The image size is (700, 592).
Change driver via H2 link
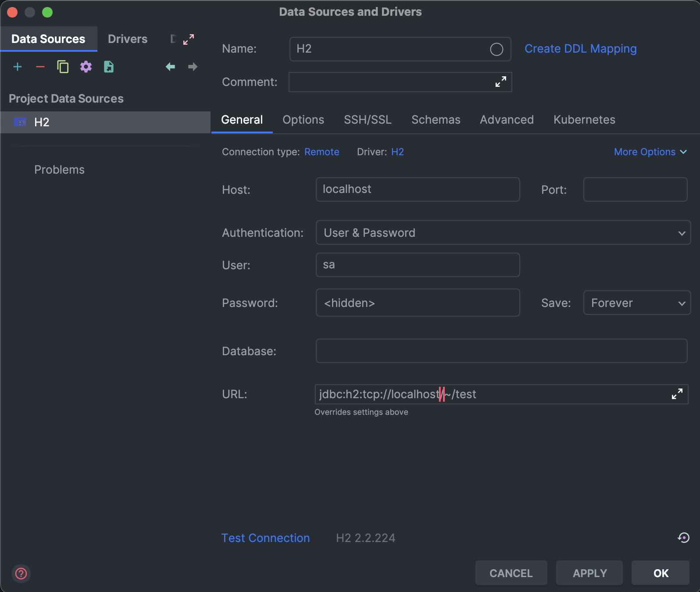pyautogui.click(x=397, y=152)
